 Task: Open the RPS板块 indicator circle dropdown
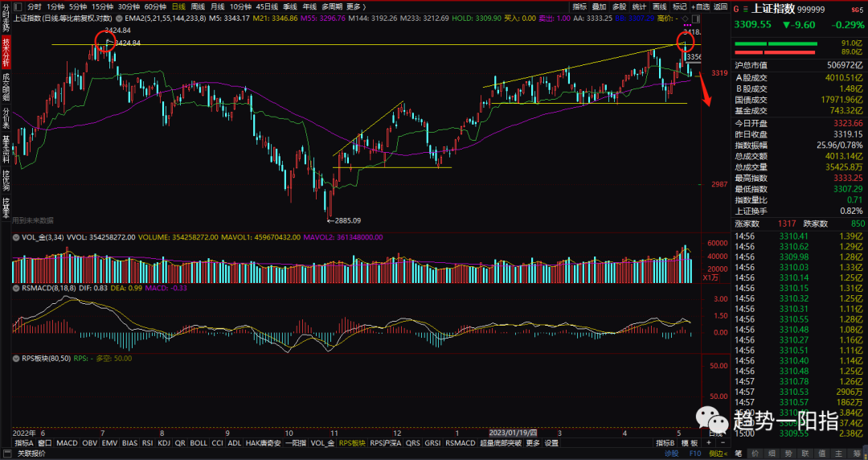(x=16, y=359)
